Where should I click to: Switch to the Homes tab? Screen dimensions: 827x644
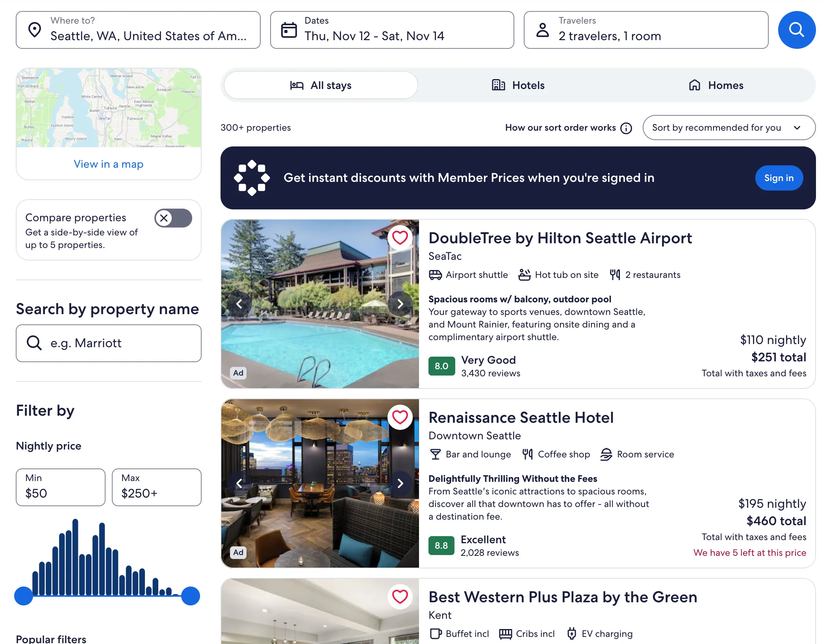coord(716,85)
